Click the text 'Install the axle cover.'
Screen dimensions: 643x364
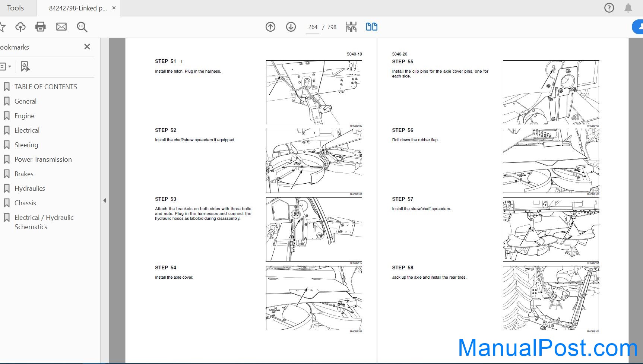(x=174, y=277)
